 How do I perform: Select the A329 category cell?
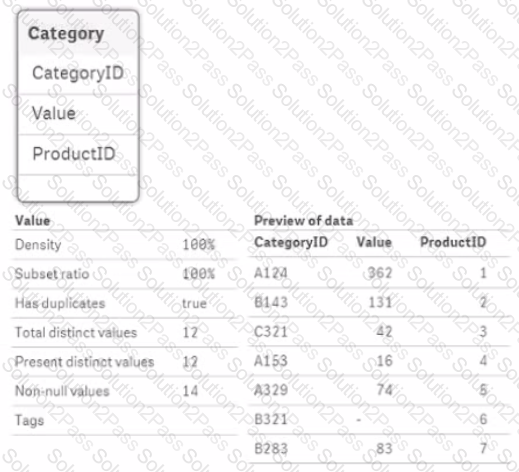271,390
